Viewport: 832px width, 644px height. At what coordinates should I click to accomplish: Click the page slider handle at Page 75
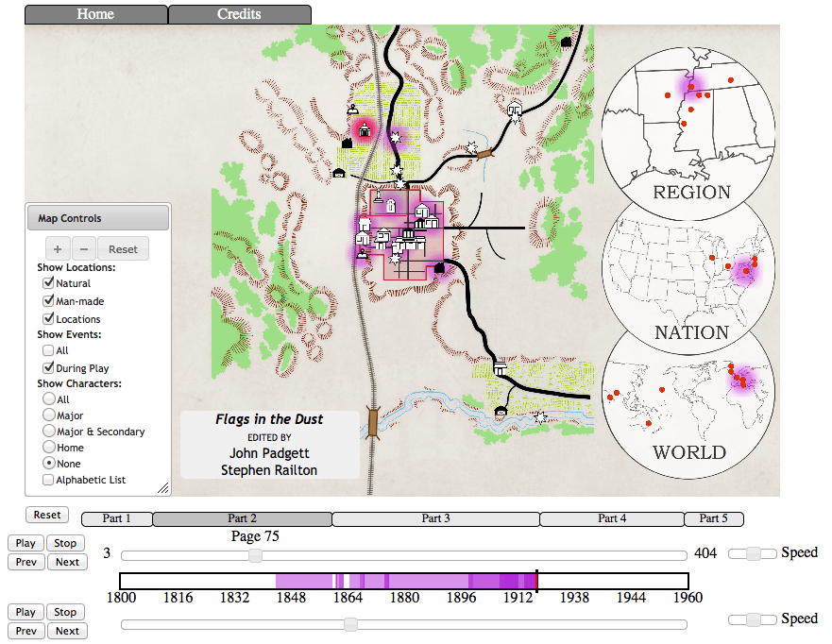pyautogui.click(x=255, y=555)
